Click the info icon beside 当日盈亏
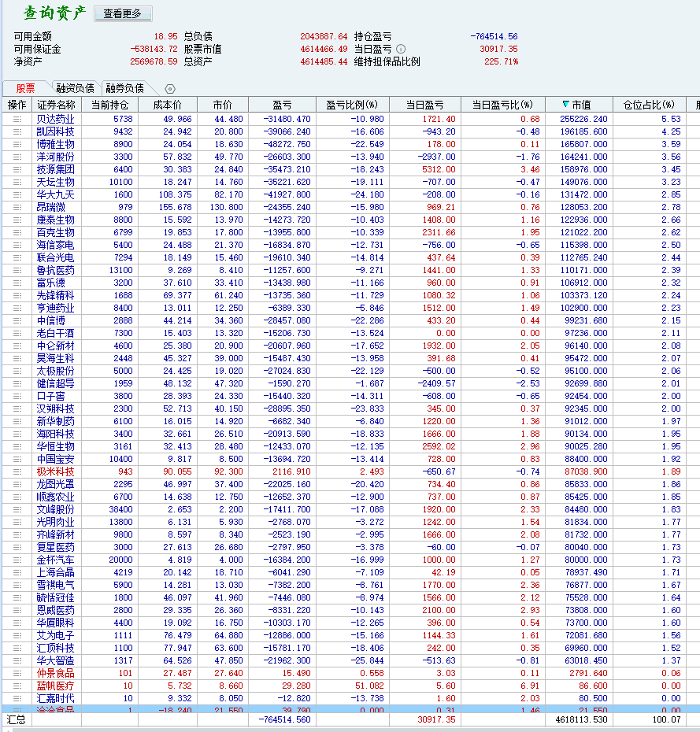Screen dimensions: 700x732 point(401,49)
